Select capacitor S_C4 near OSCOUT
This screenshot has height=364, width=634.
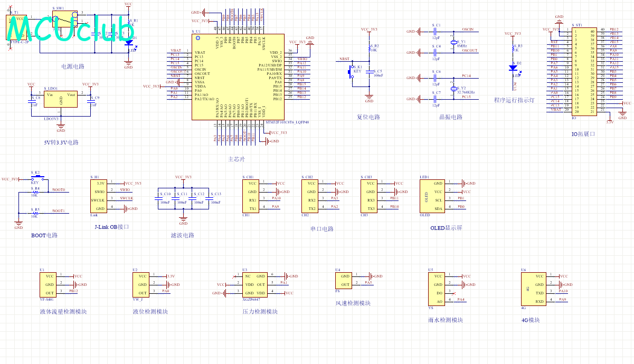point(436,53)
